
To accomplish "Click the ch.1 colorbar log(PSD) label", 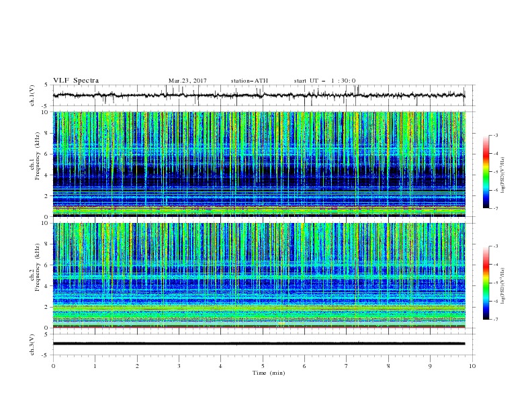I will coord(503,175).
